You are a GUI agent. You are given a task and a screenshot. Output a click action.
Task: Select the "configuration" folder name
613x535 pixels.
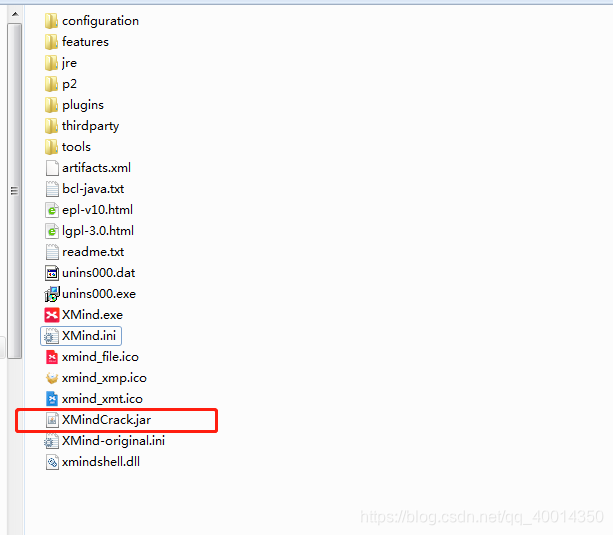point(100,21)
